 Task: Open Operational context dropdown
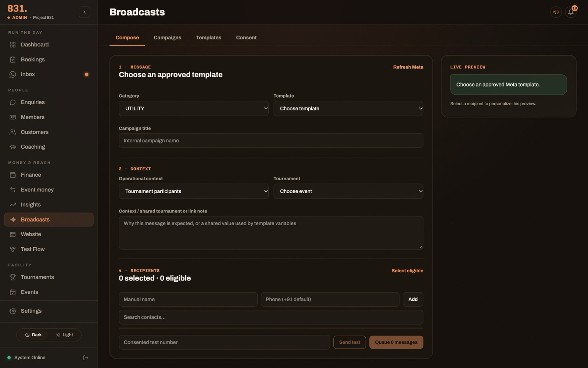(x=194, y=191)
